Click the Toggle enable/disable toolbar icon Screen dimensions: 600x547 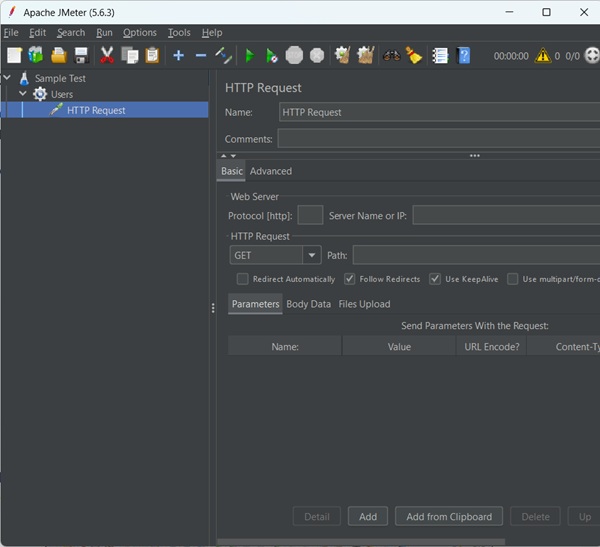(x=223, y=56)
